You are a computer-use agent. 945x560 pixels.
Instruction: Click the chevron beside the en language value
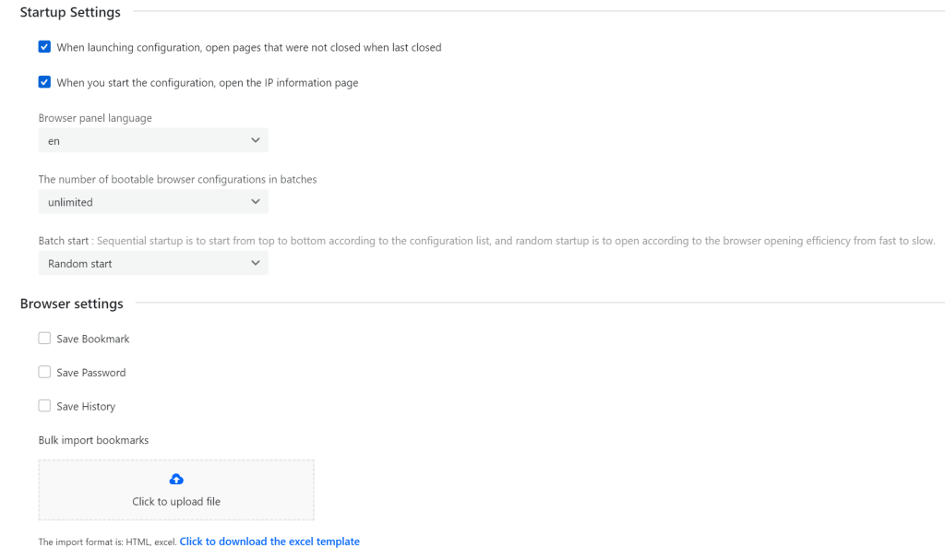256,140
